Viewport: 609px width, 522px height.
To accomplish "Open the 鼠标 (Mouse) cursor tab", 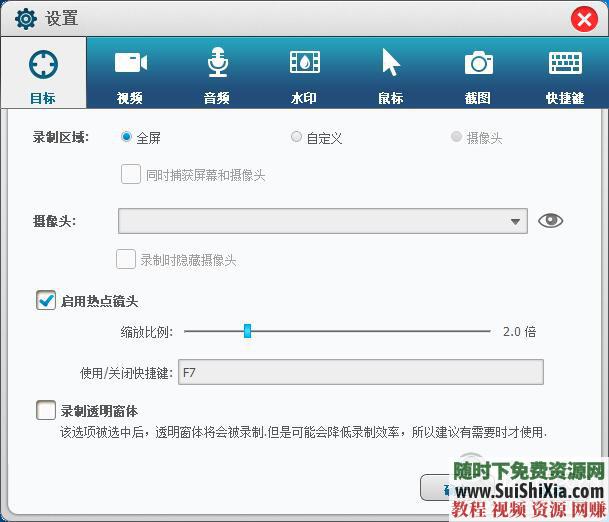I will point(390,74).
